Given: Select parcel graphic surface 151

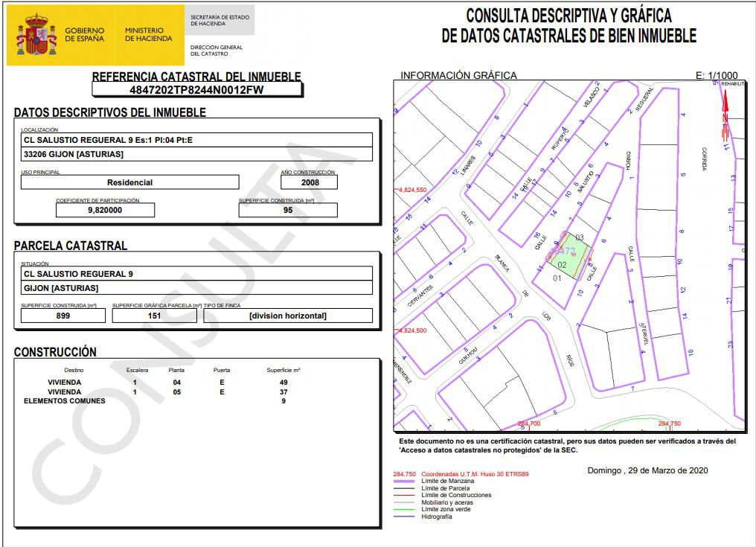Looking at the screenshot, I should tap(154, 316).
